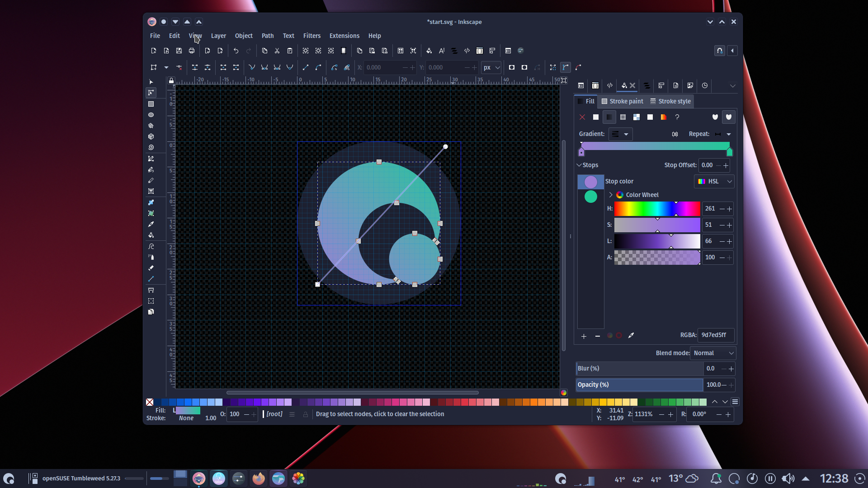868x488 pixels.
Task: Open the Repeat mode dropdown
Action: 723,134
